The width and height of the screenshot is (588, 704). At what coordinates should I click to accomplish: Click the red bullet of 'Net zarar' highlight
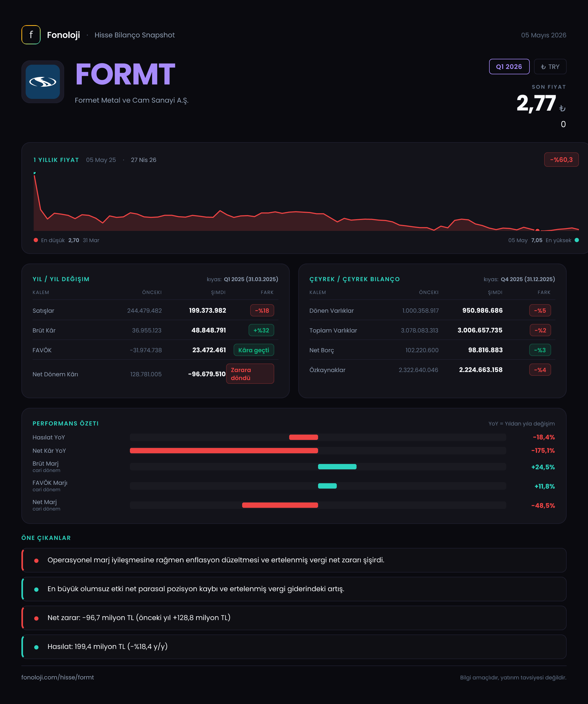(x=36, y=618)
